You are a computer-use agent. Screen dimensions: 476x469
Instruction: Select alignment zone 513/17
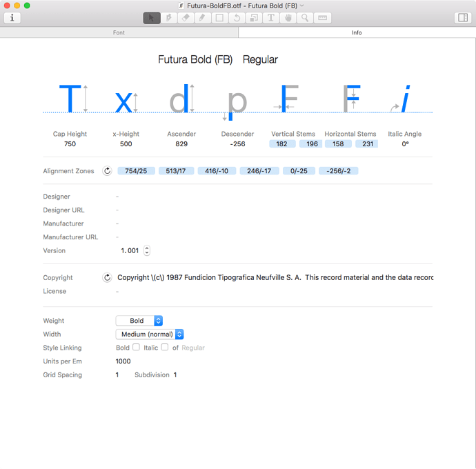(176, 171)
